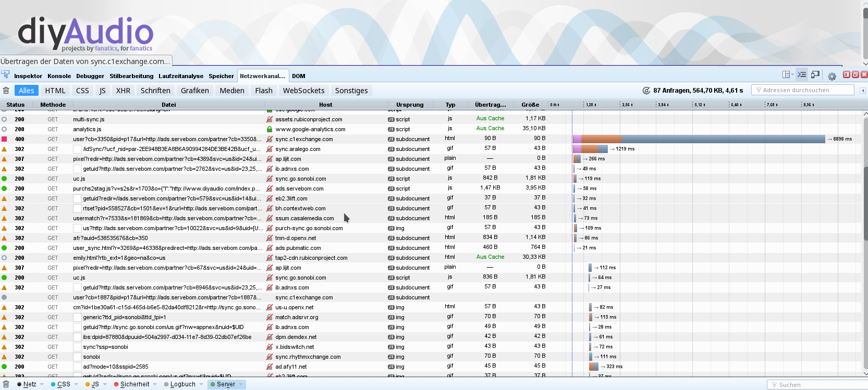Click the script cause icon for analytics.js
Screen dimensions: 868x390
coord(391,129)
